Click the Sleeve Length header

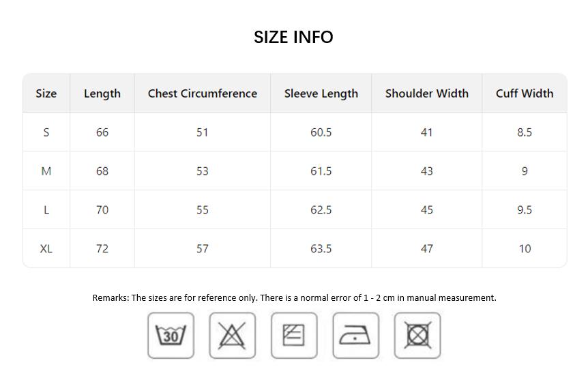321,93
